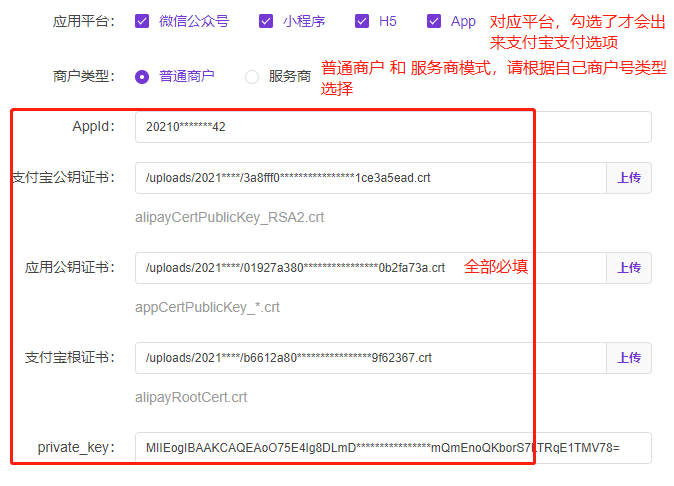Click the appCertPublicKey_*.crt hint text
This screenshot has height=486, width=674.
coord(207,307)
